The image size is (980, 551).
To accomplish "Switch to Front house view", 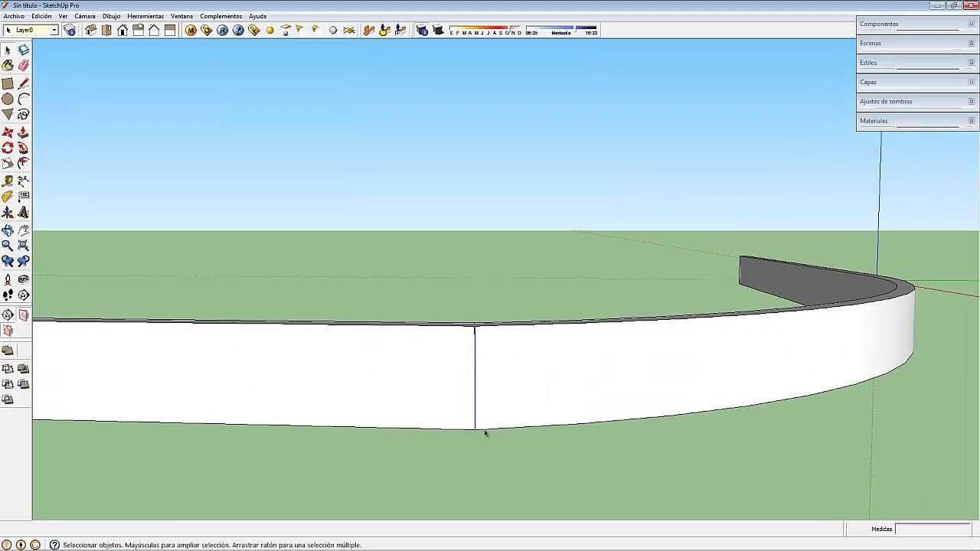I will click(x=122, y=31).
